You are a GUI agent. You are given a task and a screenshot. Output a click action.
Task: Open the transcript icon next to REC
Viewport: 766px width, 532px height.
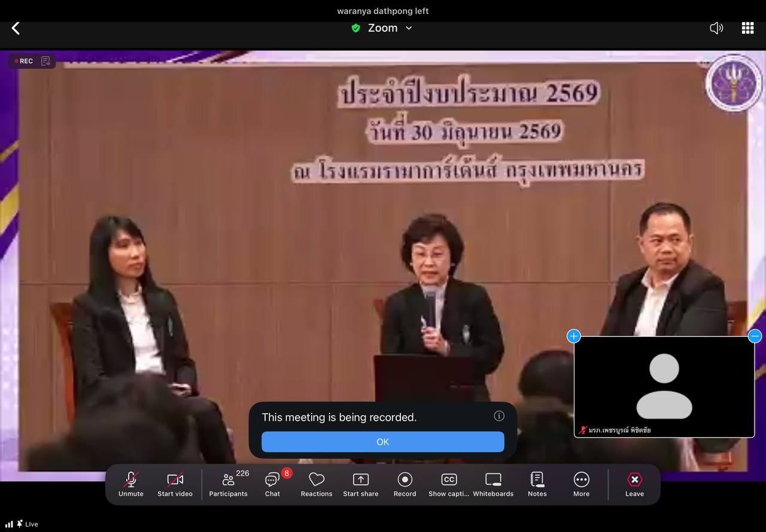pos(45,61)
